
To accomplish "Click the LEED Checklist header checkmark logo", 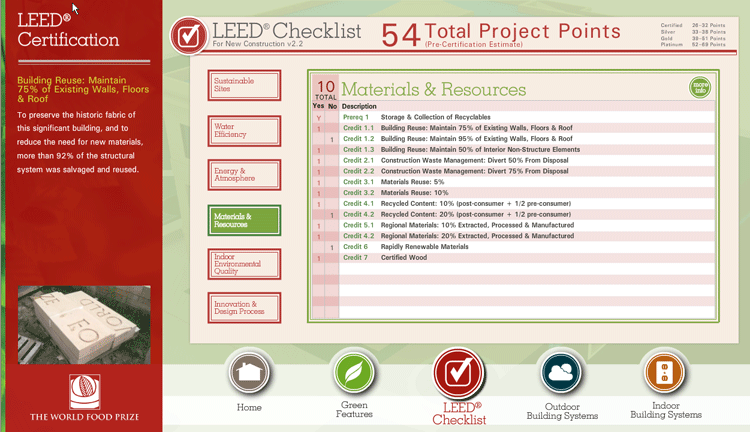I will (x=189, y=36).
